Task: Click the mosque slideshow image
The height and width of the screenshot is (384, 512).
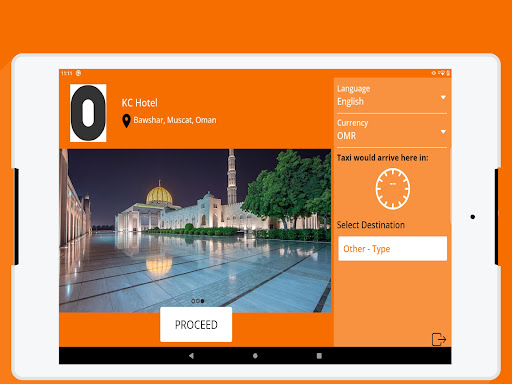Action: point(195,230)
